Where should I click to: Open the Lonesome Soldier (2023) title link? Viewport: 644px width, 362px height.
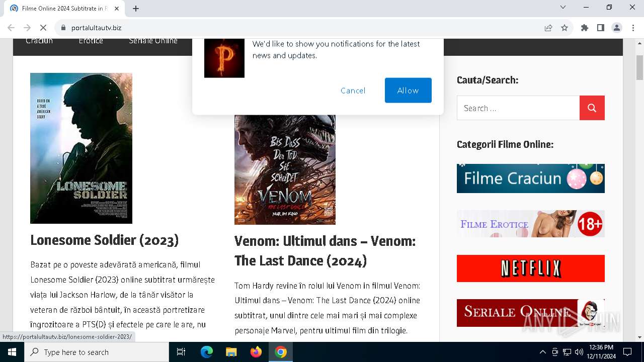pos(105,240)
